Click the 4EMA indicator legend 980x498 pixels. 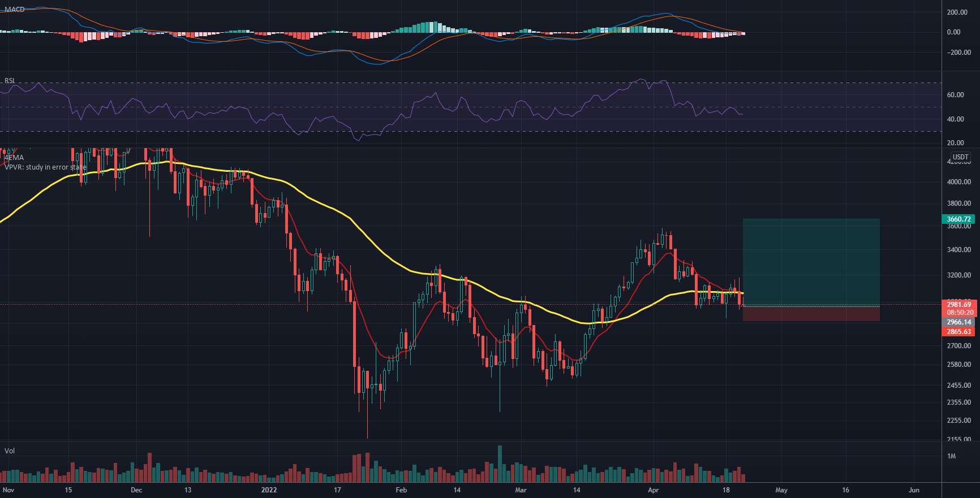(14, 157)
